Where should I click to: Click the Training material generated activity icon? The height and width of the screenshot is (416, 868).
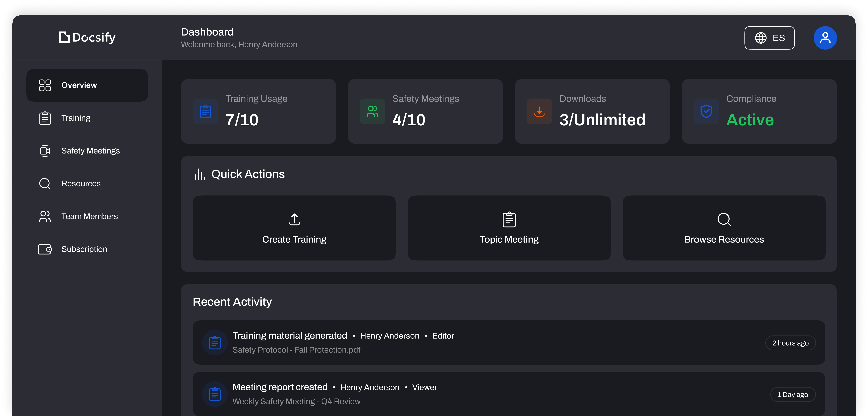point(215,342)
